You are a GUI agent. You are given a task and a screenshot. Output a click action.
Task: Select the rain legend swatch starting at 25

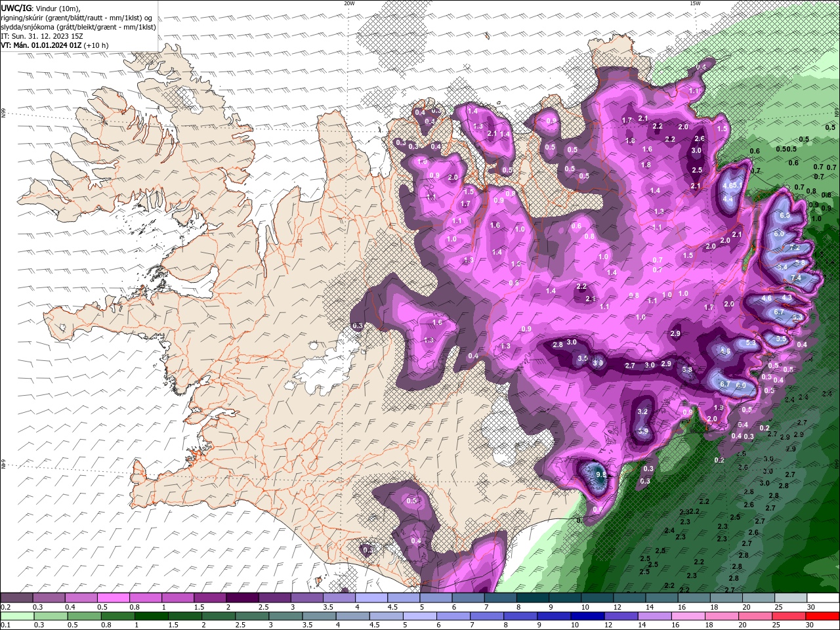[788, 616]
